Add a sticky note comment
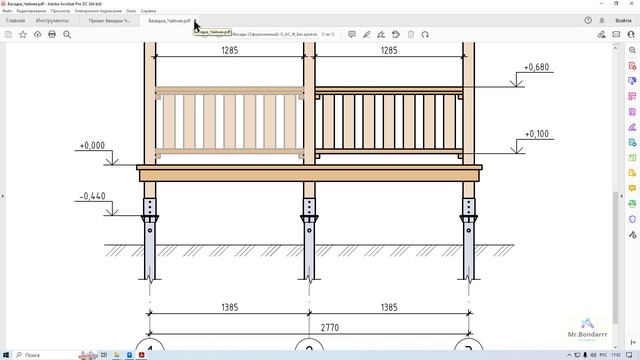640x360 pixels. click(x=352, y=35)
